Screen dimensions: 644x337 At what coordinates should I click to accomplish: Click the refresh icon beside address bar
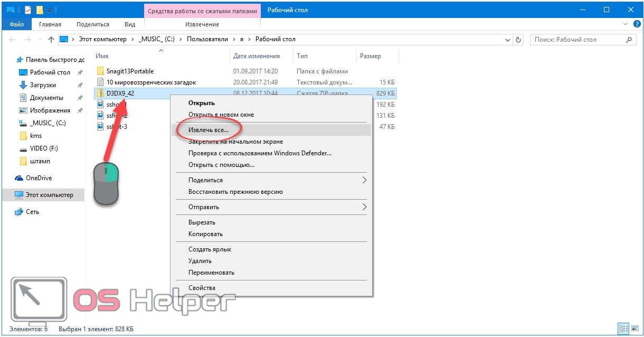click(x=518, y=40)
